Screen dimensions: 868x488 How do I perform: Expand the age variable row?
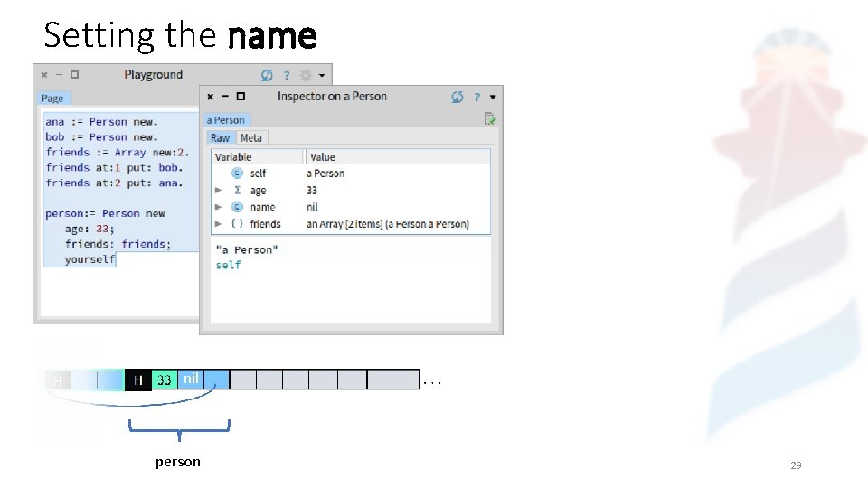(x=219, y=191)
